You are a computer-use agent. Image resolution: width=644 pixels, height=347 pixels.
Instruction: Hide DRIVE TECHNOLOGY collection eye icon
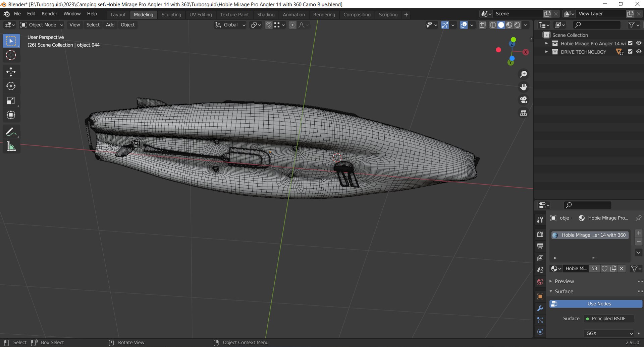click(639, 52)
